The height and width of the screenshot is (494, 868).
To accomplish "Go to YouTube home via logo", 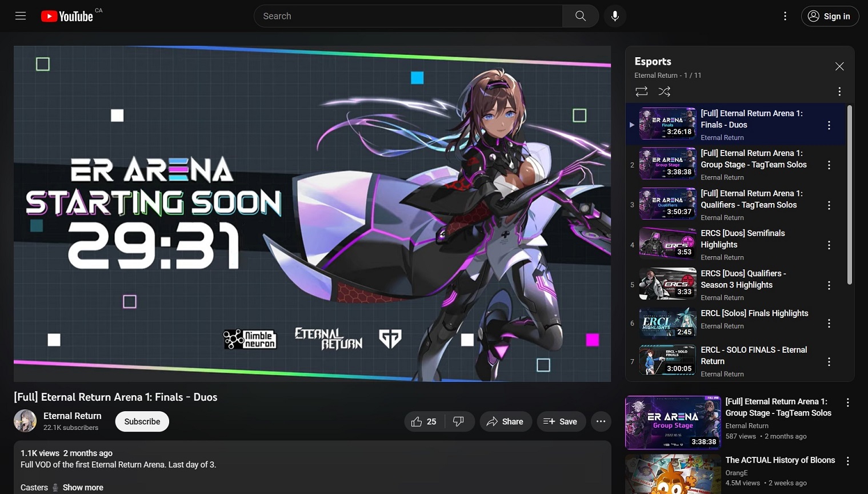I will [67, 16].
